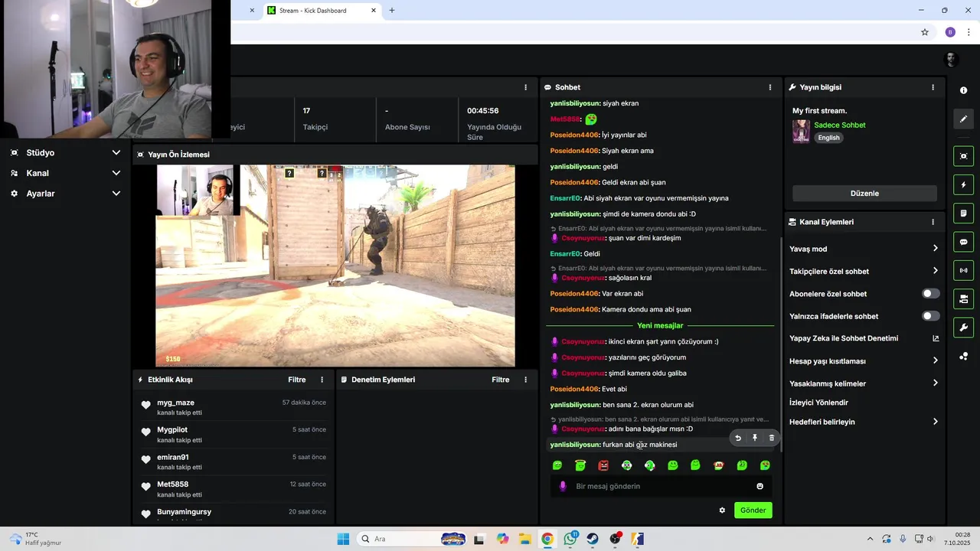Click the stream preview video

pos(335,266)
